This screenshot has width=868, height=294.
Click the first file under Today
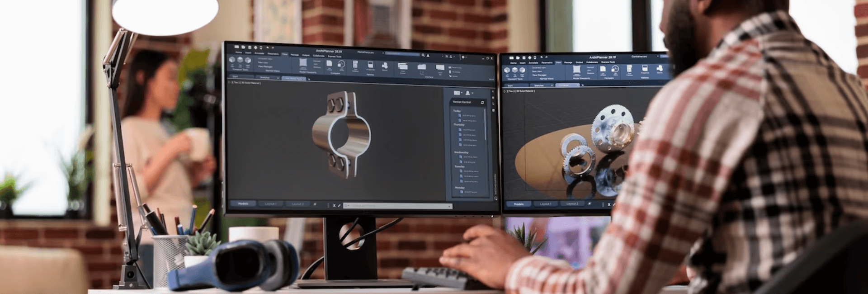[x=467, y=116]
